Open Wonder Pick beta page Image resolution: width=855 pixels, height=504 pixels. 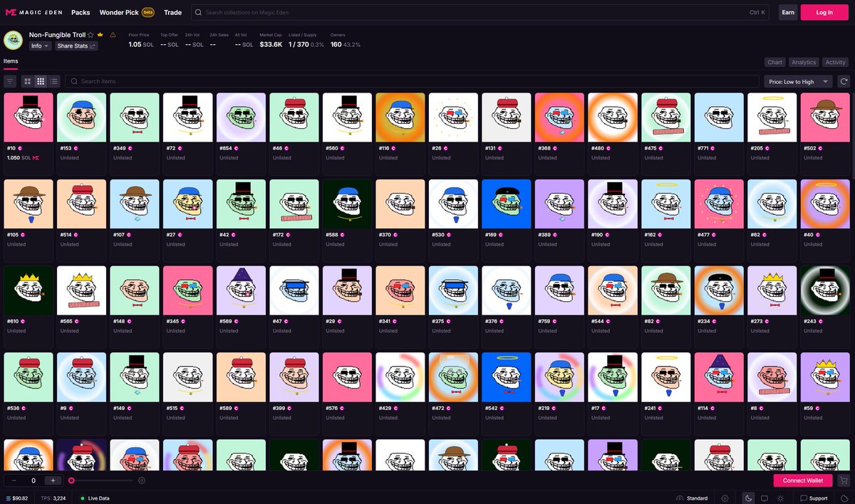[127, 12]
